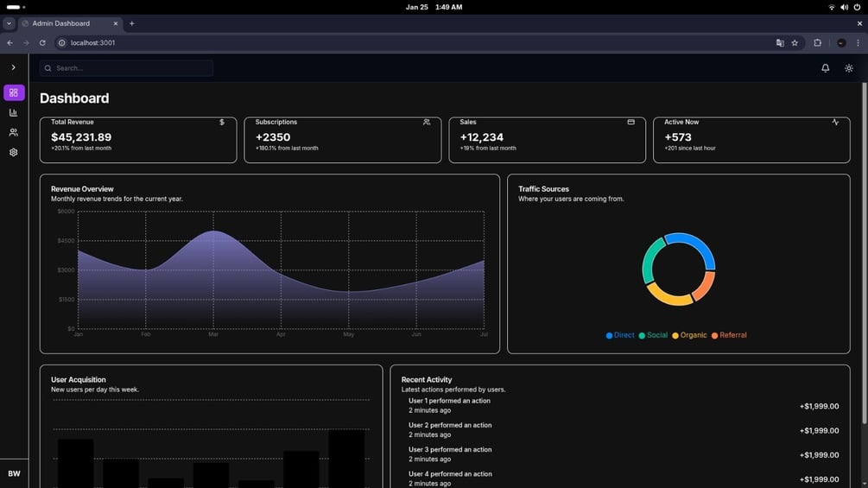Select the +573 active now value

coord(678,136)
